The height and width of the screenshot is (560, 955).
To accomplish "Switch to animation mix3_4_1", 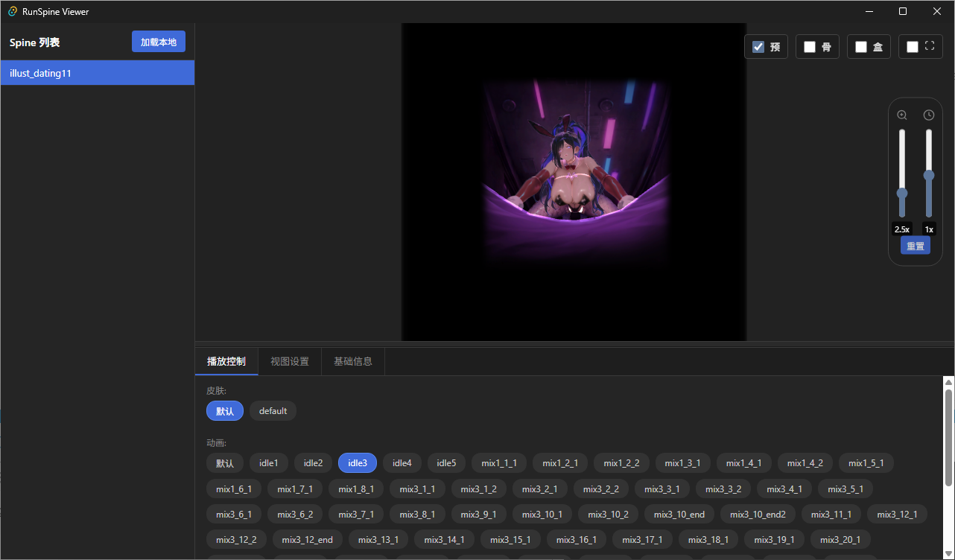I will [784, 489].
